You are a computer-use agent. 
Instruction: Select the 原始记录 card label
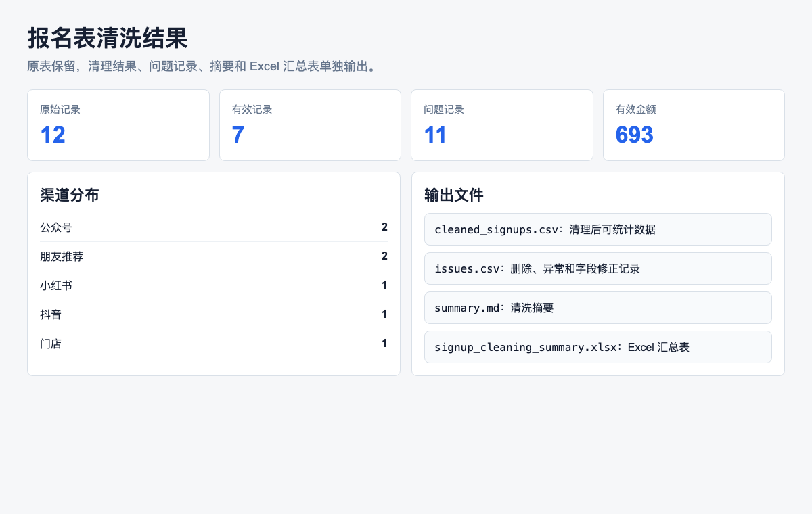click(x=60, y=110)
